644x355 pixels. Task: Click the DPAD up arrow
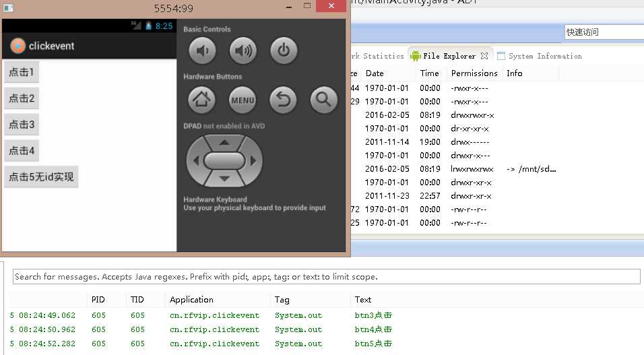(224, 143)
